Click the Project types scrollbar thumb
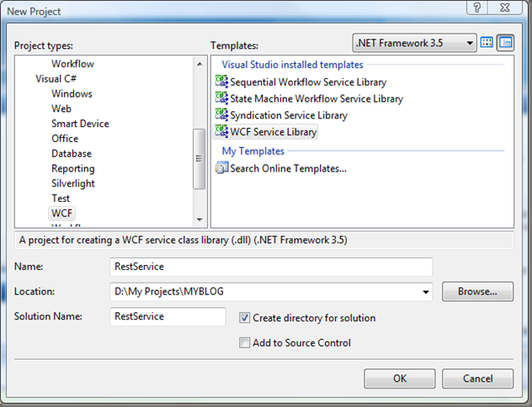 pos(199,159)
